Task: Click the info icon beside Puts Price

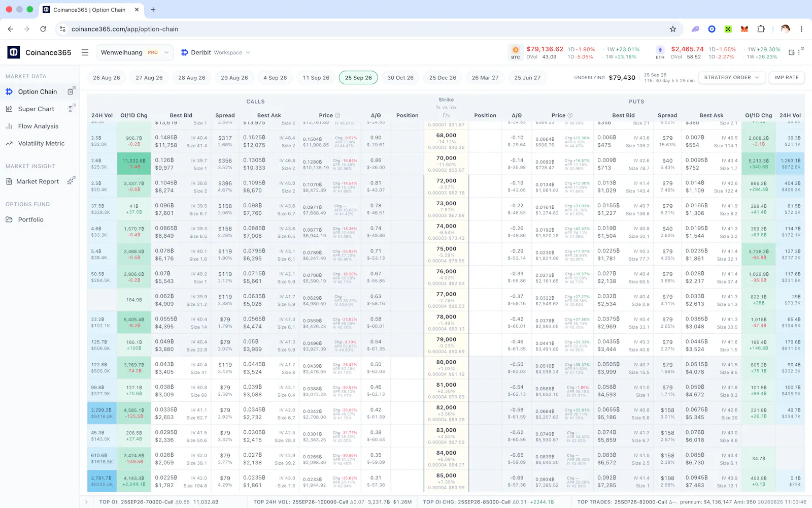Action: 570,115
